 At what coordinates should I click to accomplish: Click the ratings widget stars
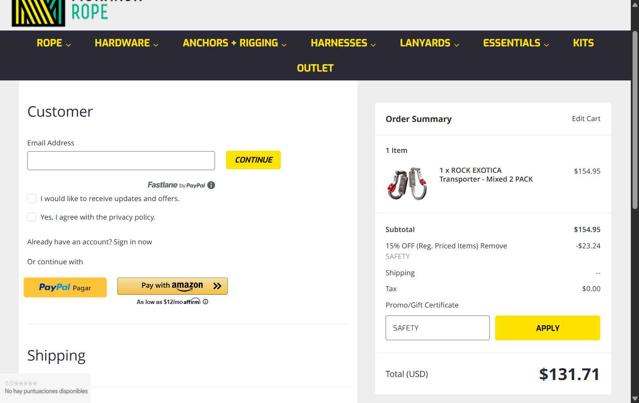pyautogui.click(x=21, y=383)
